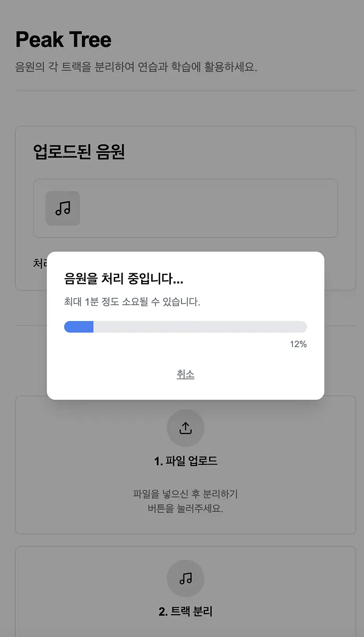This screenshot has height=637, width=364.
Task: Click the 파일을 넣으신 후 분리하기 instruction text
Action: (185, 494)
